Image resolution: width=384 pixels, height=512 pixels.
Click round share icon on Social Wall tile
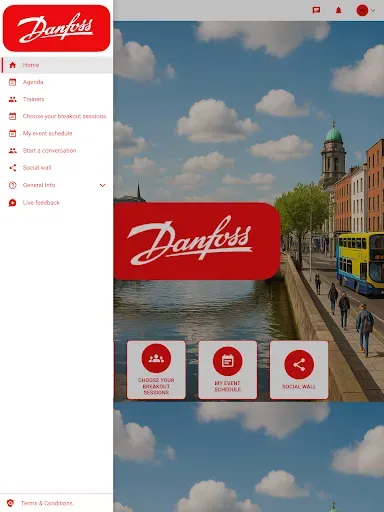click(299, 365)
